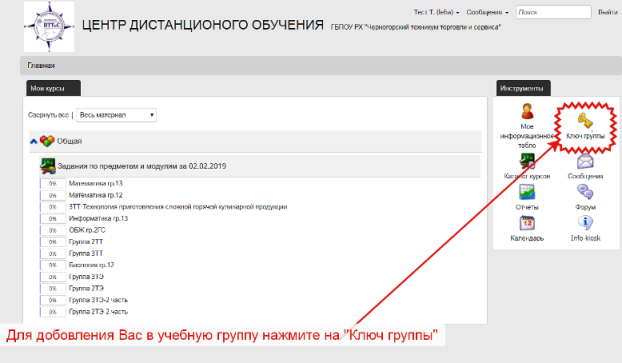Screen dimensions: 622x363
Task: Click the 0% progress bar for Информатика гр.13
Action: tap(52, 219)
